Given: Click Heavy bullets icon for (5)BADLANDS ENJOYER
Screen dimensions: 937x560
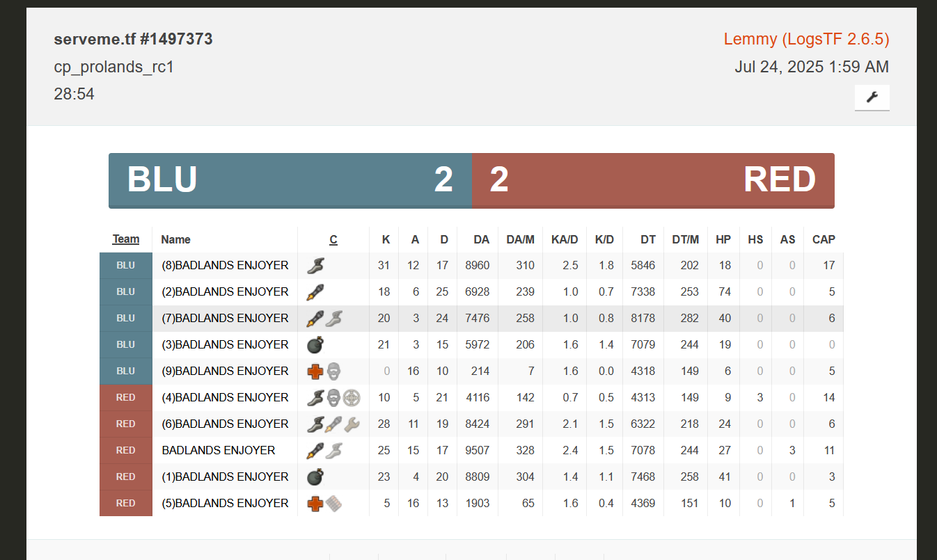Looking at the screenshot, I should click(x=333, y=503).
